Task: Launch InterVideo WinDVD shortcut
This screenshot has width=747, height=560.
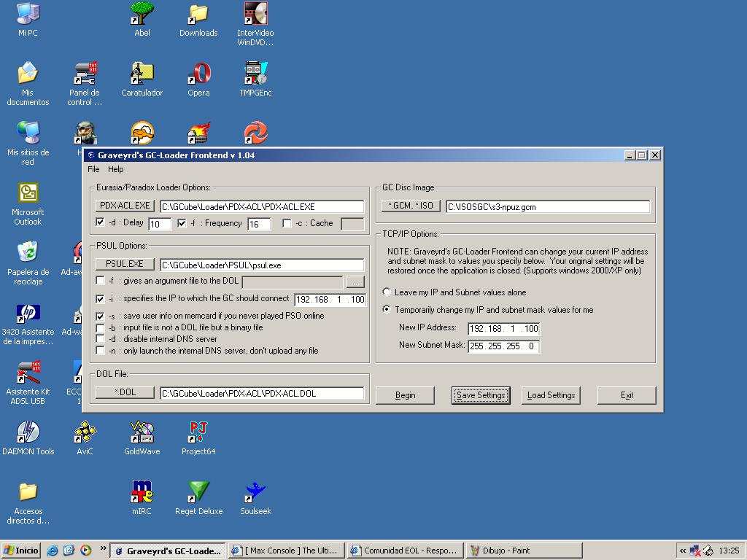Action: (255, 24)
